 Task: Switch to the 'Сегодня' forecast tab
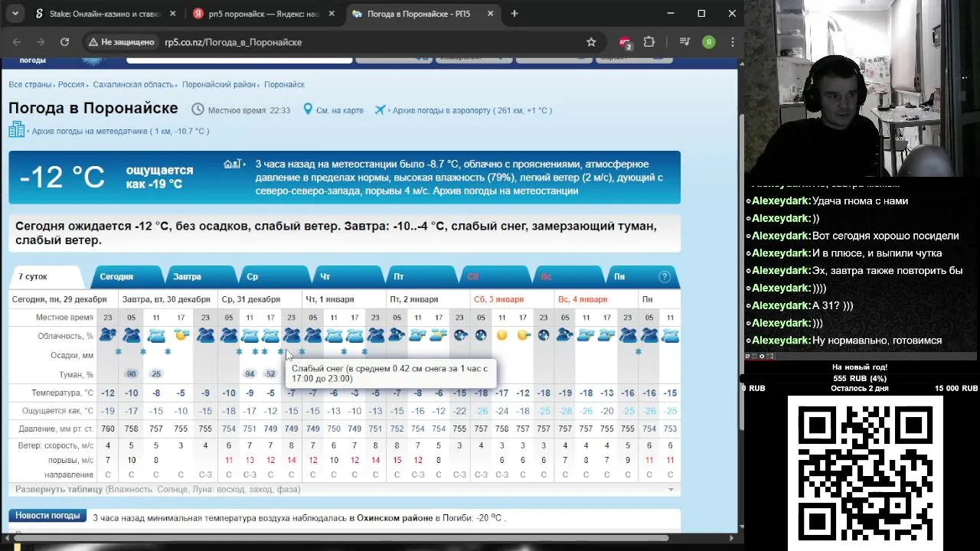[127, 276]
